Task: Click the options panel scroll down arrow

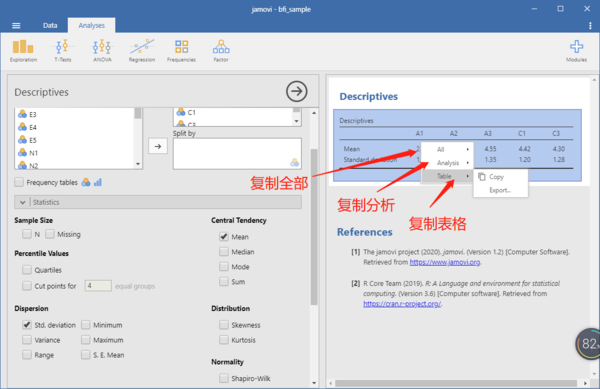Action: (314, 383)
